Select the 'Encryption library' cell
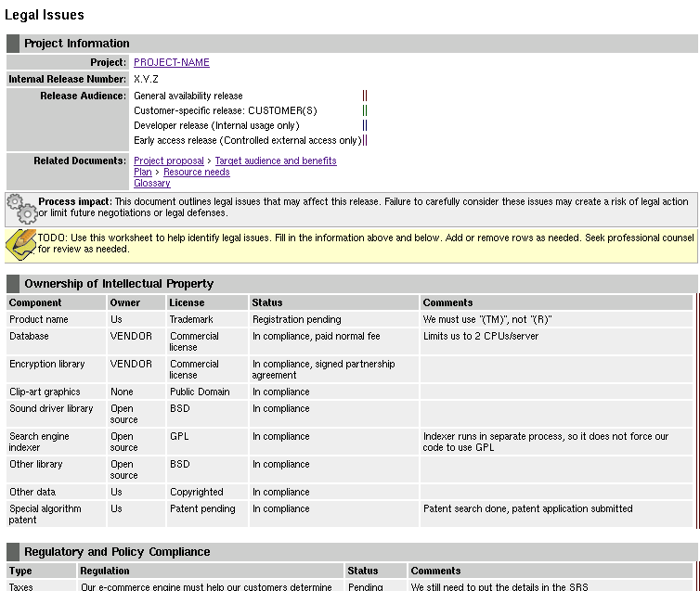This screenshot has height=591, width=700. [57, 369]
